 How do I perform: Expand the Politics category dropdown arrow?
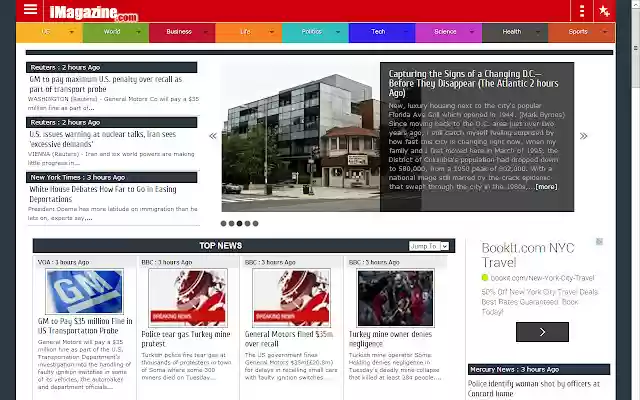tap(338, 32)
